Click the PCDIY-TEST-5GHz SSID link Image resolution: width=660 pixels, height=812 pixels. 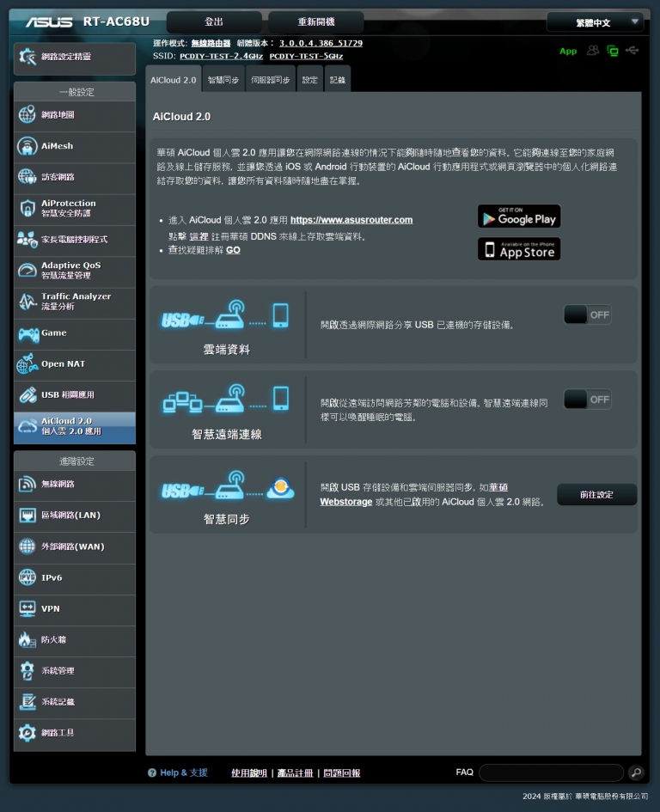306,56
